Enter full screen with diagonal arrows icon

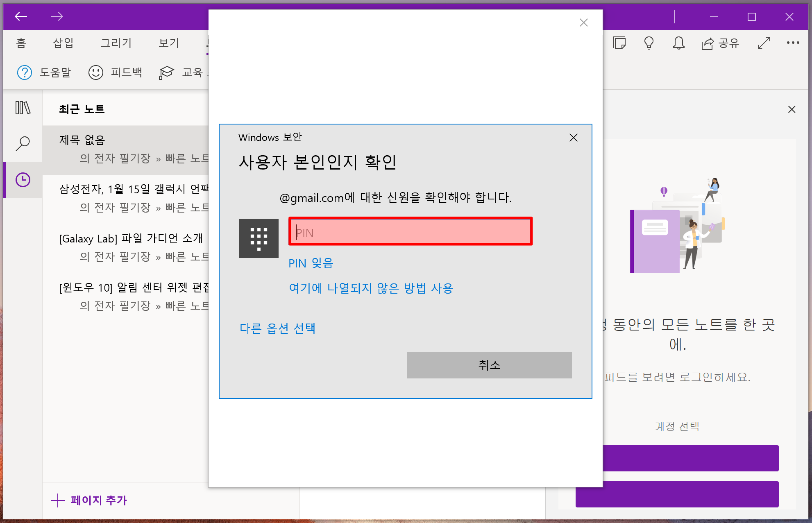click(x=764, y=43)
